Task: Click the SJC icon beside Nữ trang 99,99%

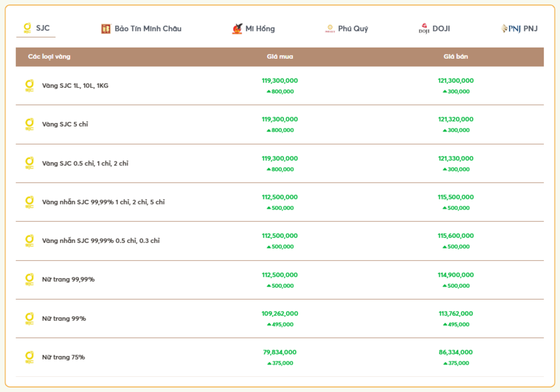Action: click(x=29, y=279)
